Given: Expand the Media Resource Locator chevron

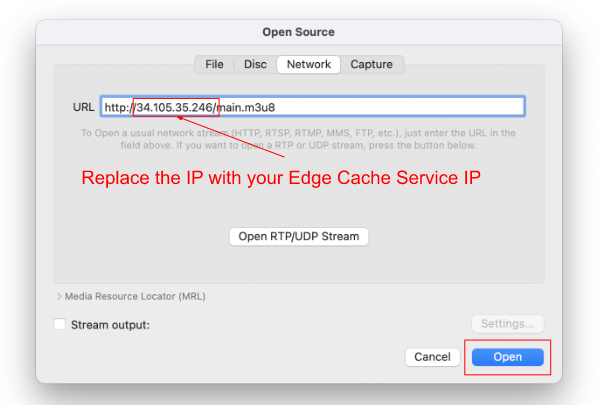Looking at the screenshot, I should tap(59, 296).
